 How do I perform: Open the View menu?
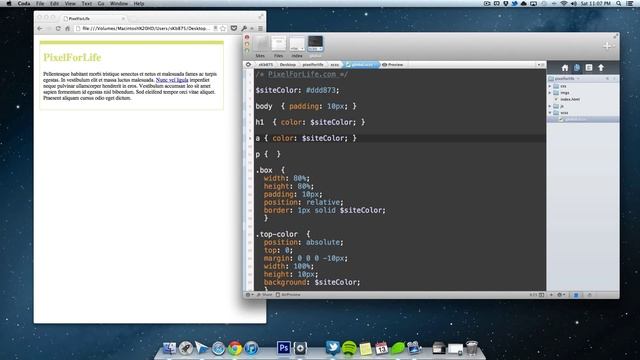[x=70, y=4]
